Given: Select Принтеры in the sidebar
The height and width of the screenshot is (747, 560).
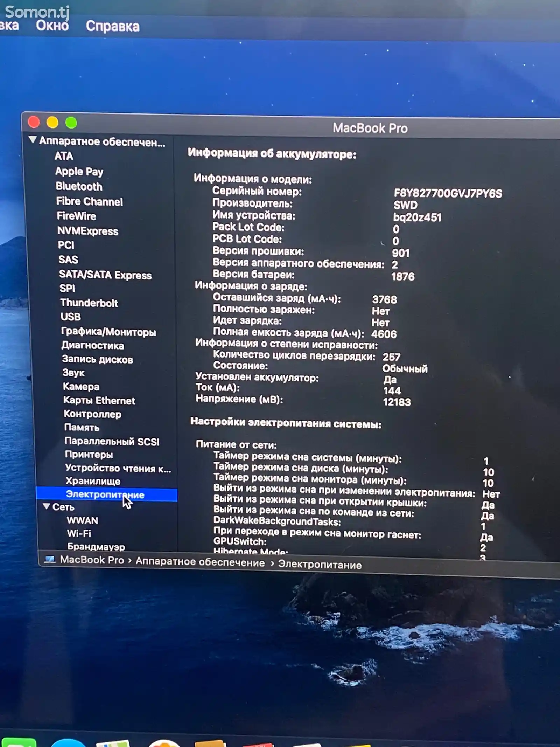Looking at the screenshot, I should 89,455.
